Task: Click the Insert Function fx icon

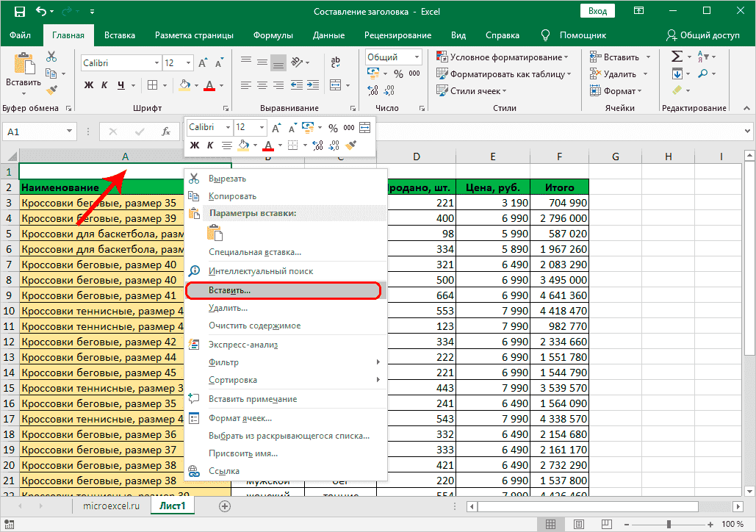Action: (x=167, y=132)
